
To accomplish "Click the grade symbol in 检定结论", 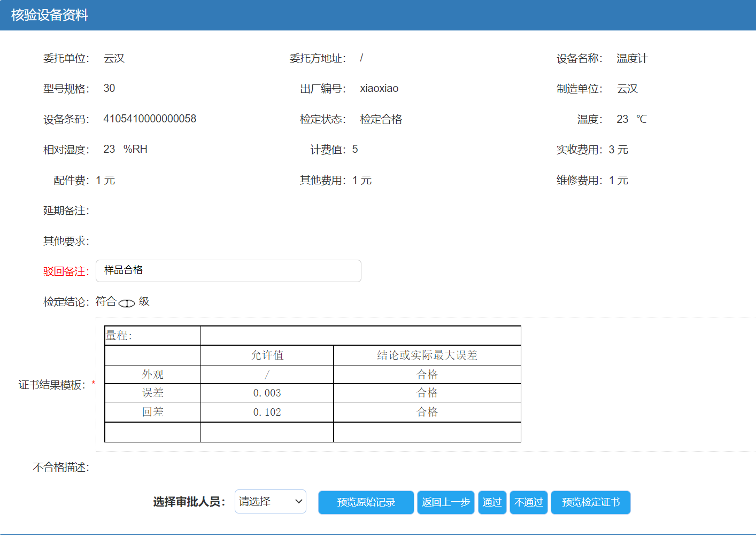I will tap(127, 303).
